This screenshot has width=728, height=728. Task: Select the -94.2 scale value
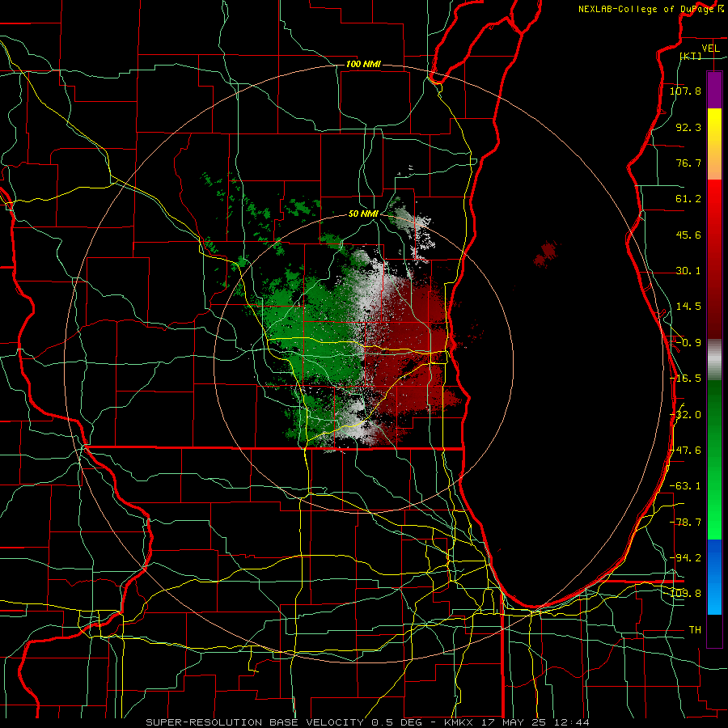click(x=685, y=558)
